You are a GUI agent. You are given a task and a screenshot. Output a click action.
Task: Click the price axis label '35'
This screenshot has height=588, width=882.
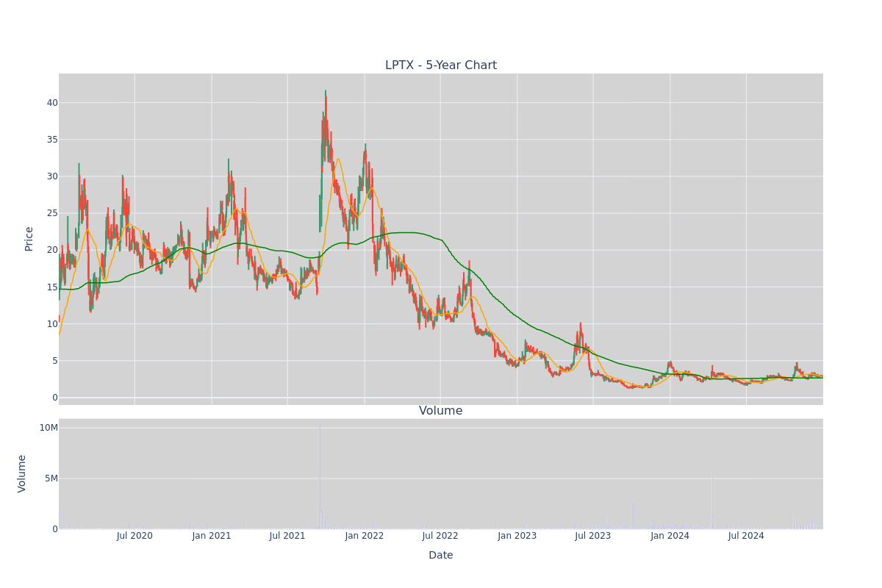[52, 140]
